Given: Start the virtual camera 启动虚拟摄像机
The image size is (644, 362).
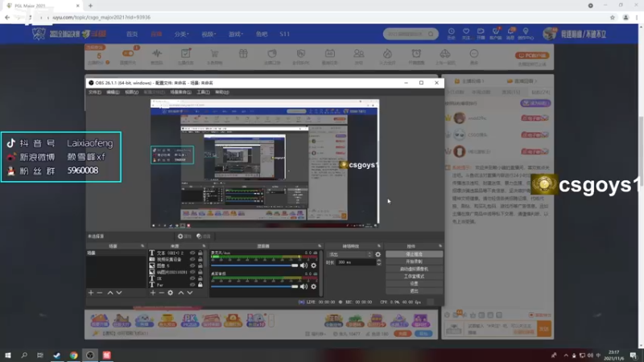Looking at the screenshot, I should (414, 269).
